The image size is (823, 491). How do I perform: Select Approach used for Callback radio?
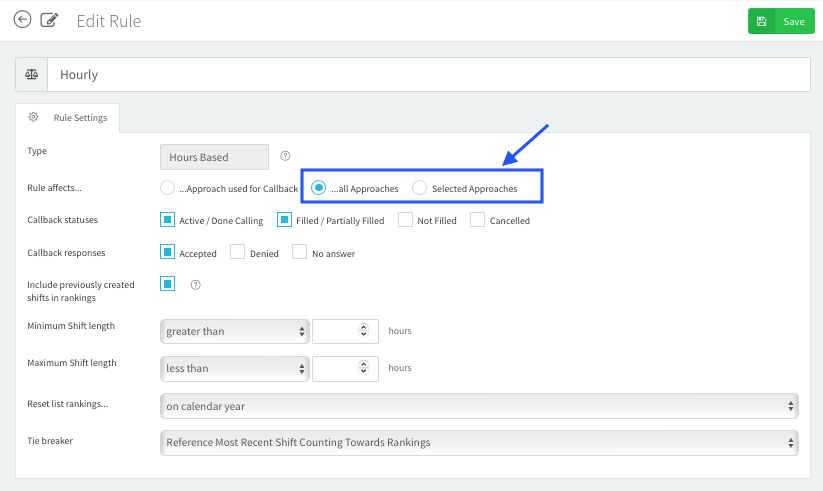[x=167, y=188]
